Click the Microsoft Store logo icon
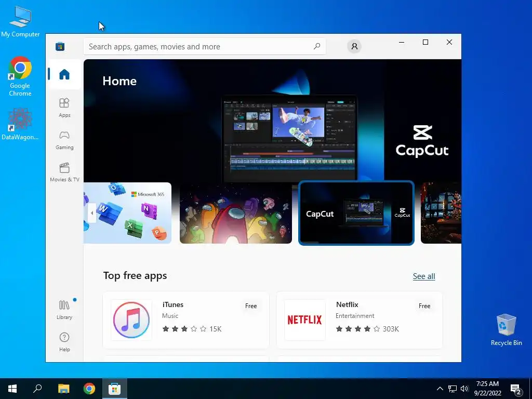532x399 pixels. (60, 46)
